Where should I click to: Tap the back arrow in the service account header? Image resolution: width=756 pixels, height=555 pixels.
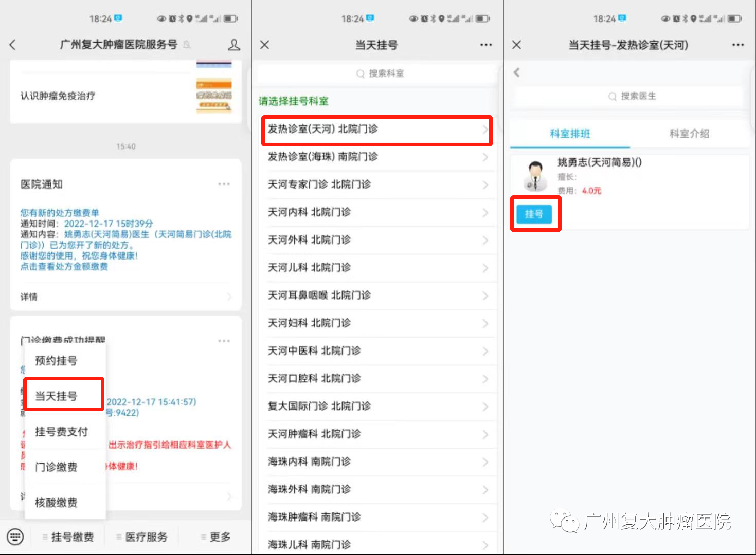(x=13, y=45)
